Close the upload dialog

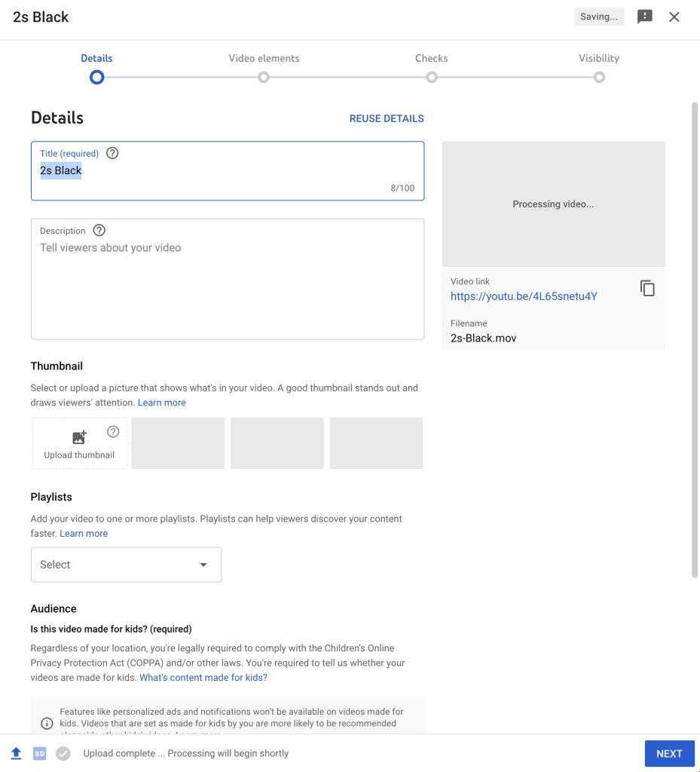tap(674, 17)
